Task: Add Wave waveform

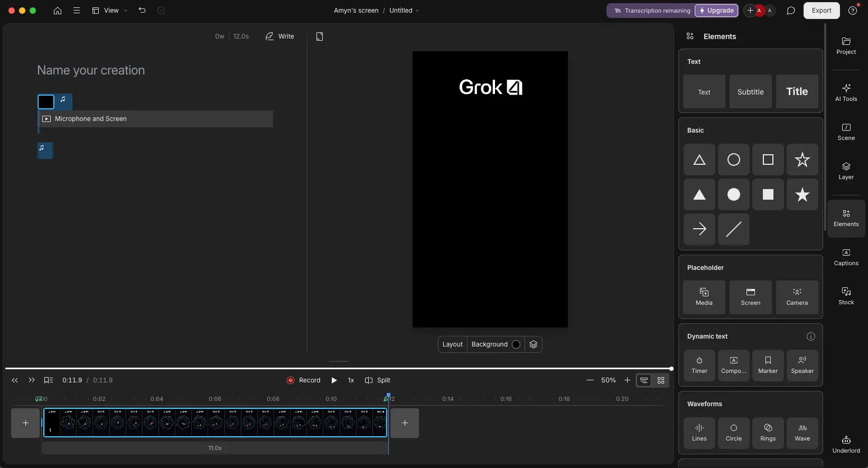Action: [802, 433]
